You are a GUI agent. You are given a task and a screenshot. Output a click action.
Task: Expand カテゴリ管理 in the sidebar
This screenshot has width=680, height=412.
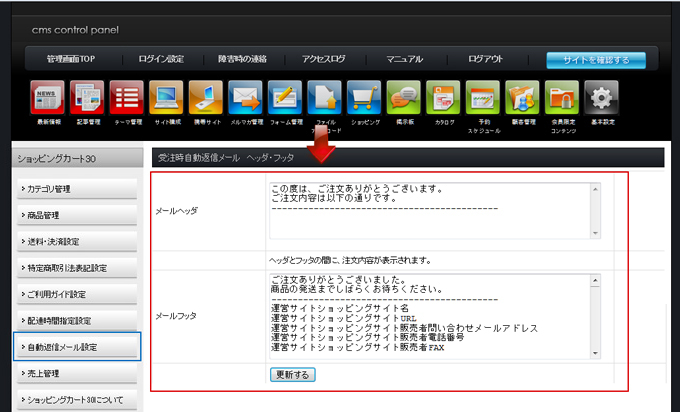tap(77, 189)
